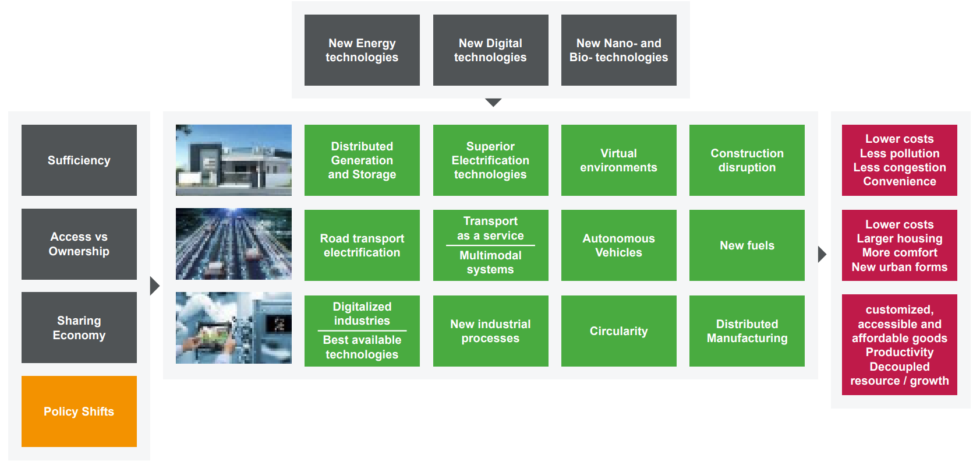Select the Construction disruption tile
This screenshot has width=980, height=461.
coord(747,160)
